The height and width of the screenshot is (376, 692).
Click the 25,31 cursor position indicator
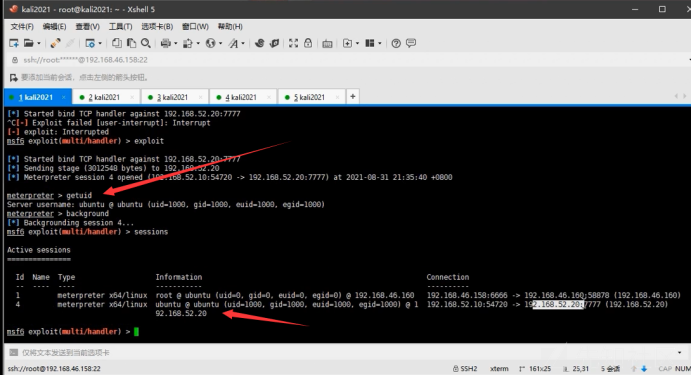tap(576, 368)
